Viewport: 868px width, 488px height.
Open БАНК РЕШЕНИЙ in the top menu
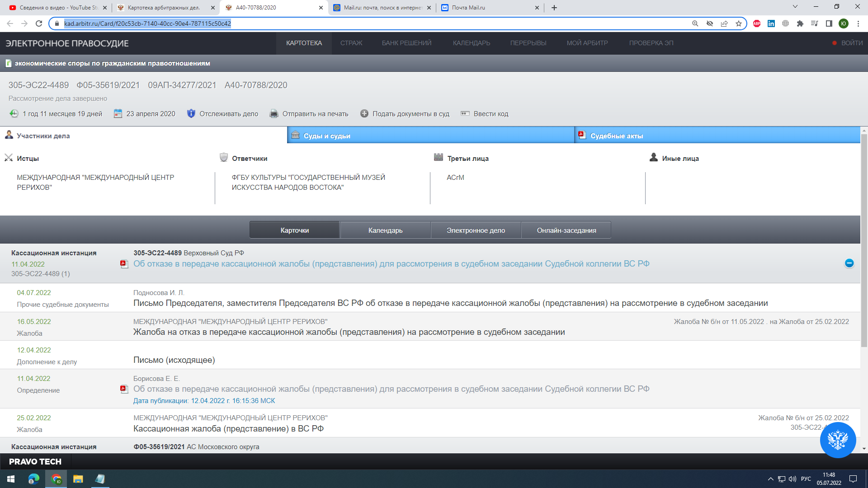tap(406, 43)
